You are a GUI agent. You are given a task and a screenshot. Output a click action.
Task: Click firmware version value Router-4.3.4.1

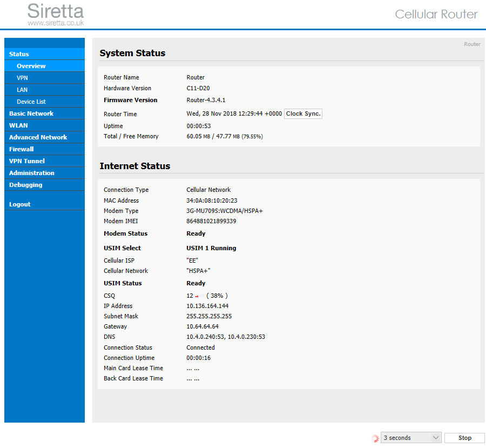(206, 100)
